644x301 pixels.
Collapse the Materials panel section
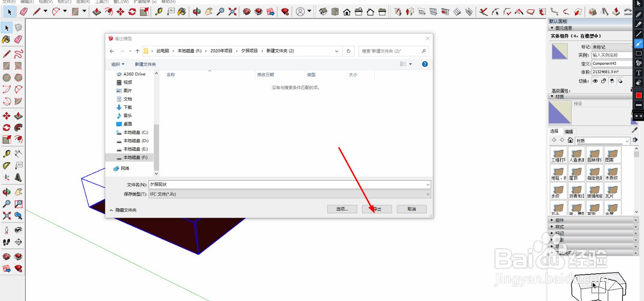[x=552, y=97]
